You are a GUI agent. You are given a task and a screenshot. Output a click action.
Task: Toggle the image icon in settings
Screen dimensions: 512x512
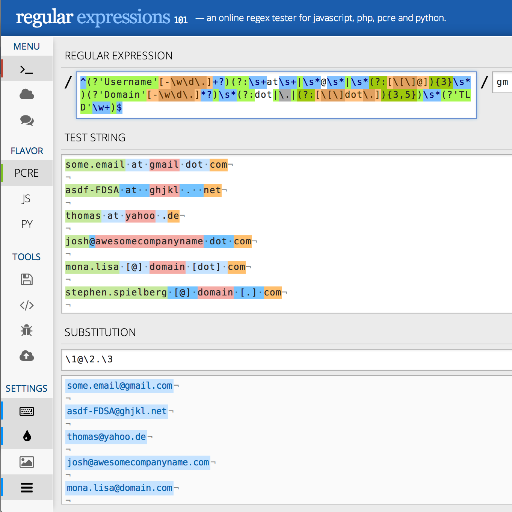[x=27, y=462]
